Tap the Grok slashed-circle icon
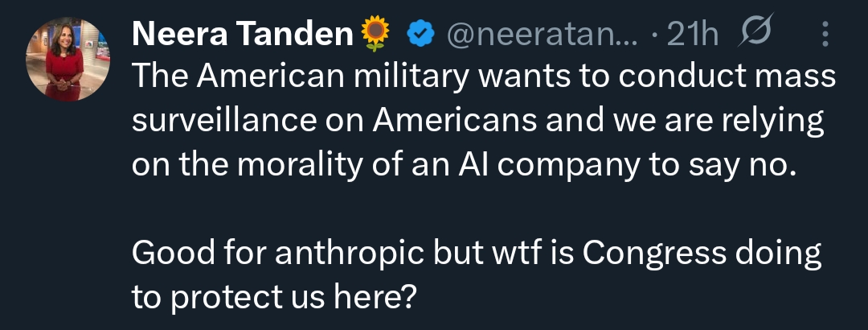 [x=755, y=34]
